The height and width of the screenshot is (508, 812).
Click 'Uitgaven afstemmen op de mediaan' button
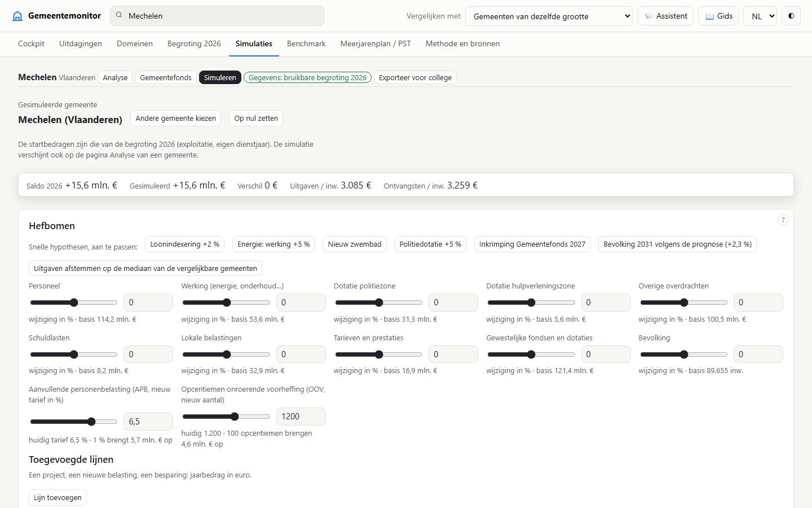point(145,268)
